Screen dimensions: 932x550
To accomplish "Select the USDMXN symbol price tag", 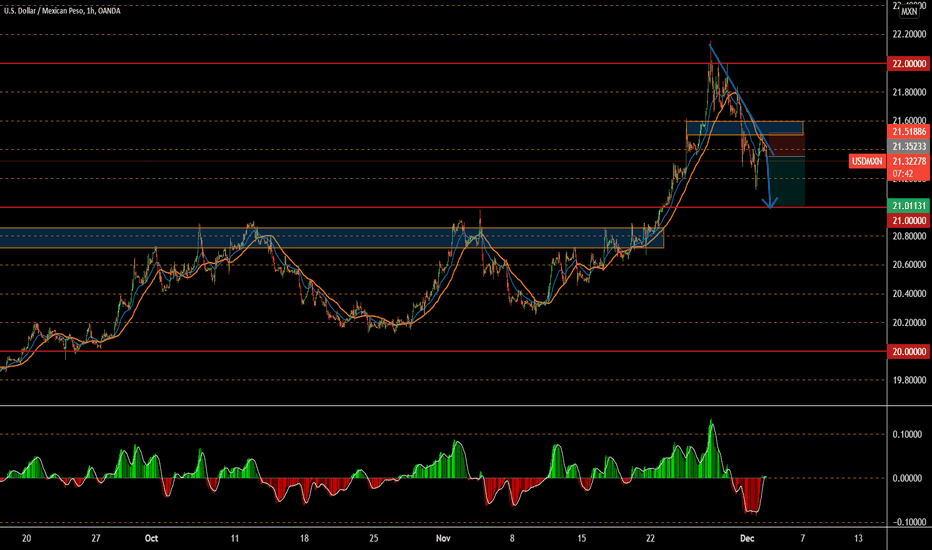I will 867,161.
